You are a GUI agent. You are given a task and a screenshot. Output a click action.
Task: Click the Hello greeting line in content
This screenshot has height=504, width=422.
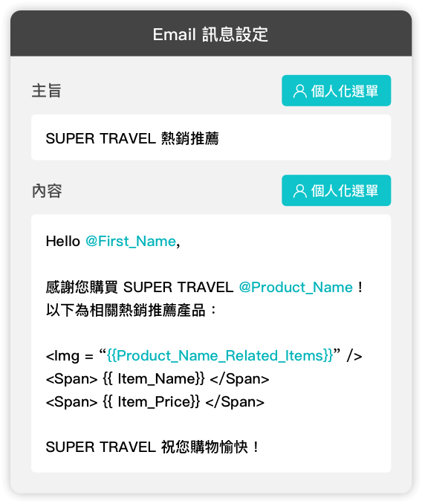pyautogui.click(x=113, y=242)
